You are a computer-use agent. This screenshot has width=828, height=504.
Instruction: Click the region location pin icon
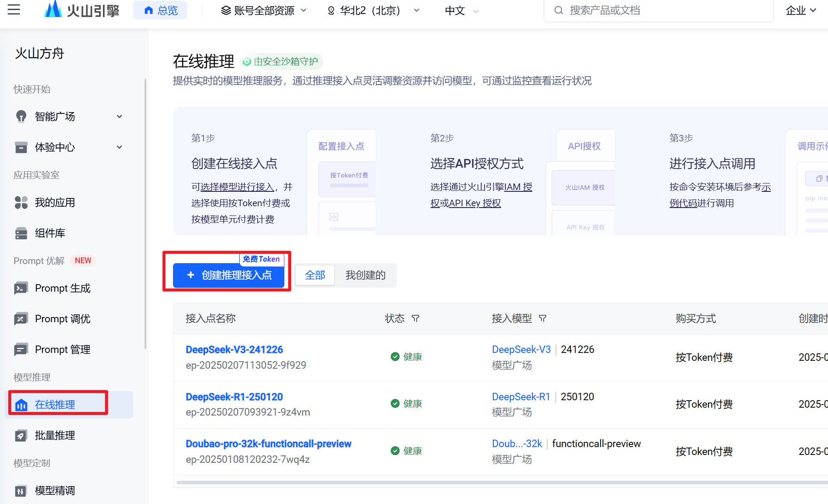point(331,11)
